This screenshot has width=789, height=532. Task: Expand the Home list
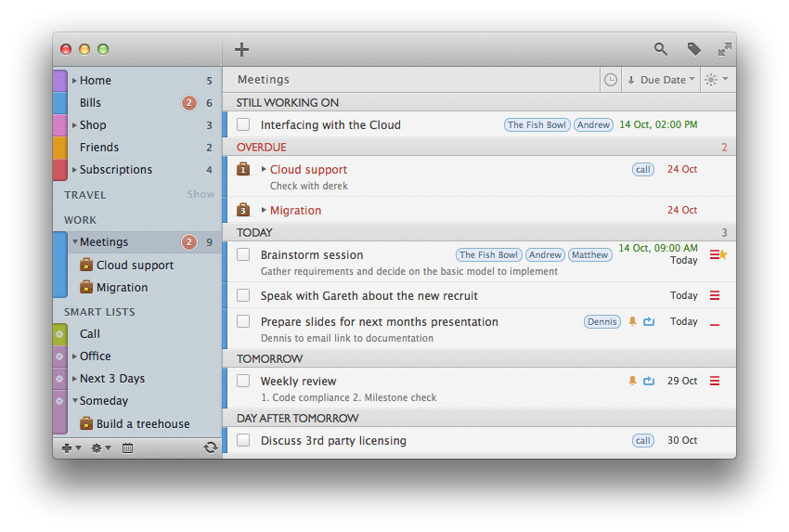click(74, 81)
